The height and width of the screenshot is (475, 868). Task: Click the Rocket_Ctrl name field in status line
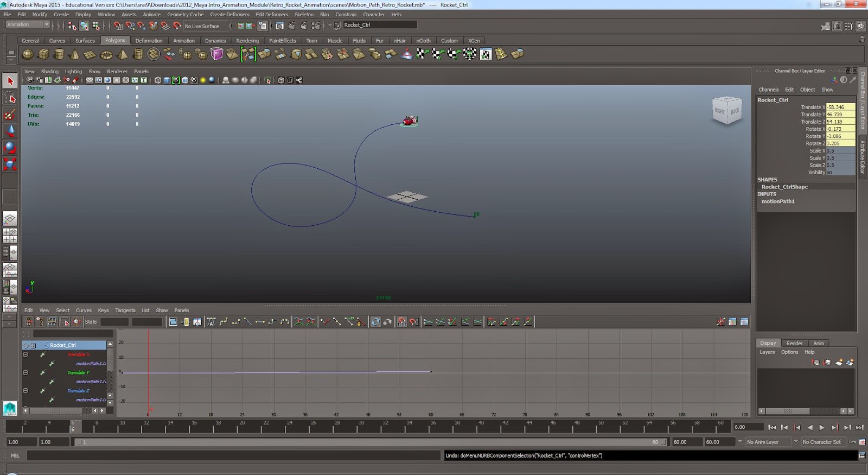(380, 25)
